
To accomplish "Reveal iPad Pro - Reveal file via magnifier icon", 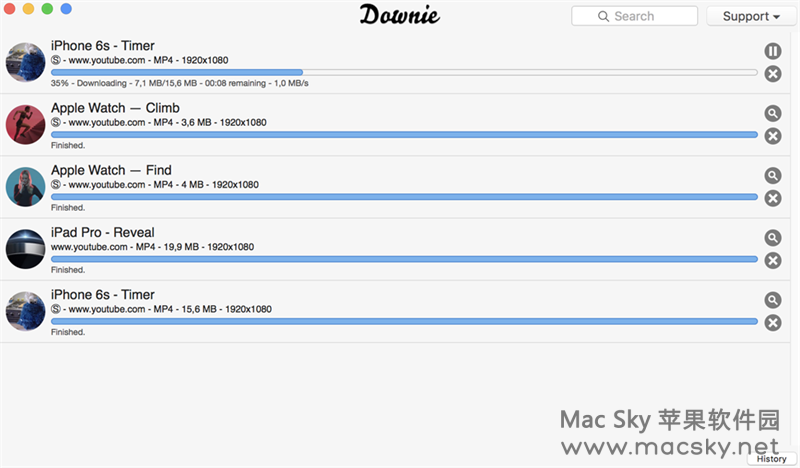I will [x=772, y=238].
